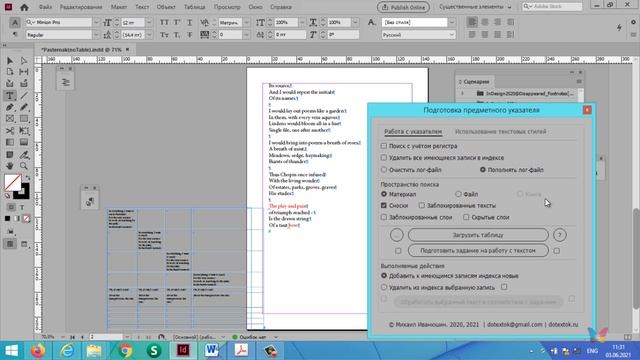640x360 pixels.
Task: Open Microsoft Word from the taskbar
Action: coord(212,350)
